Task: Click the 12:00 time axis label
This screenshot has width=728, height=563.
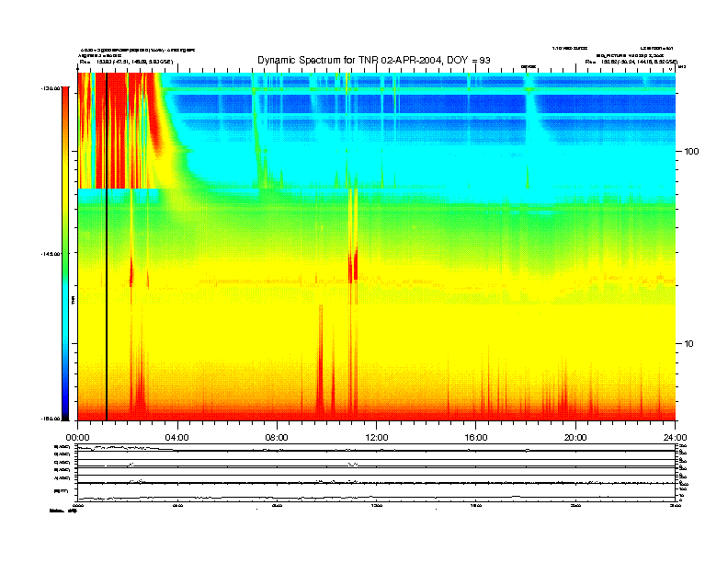Action: point(377,438)
